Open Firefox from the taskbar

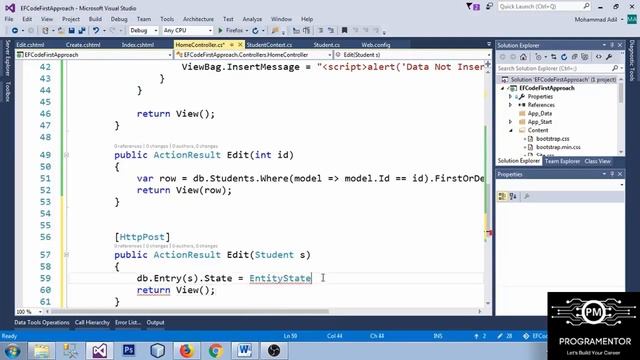point(187,351)
